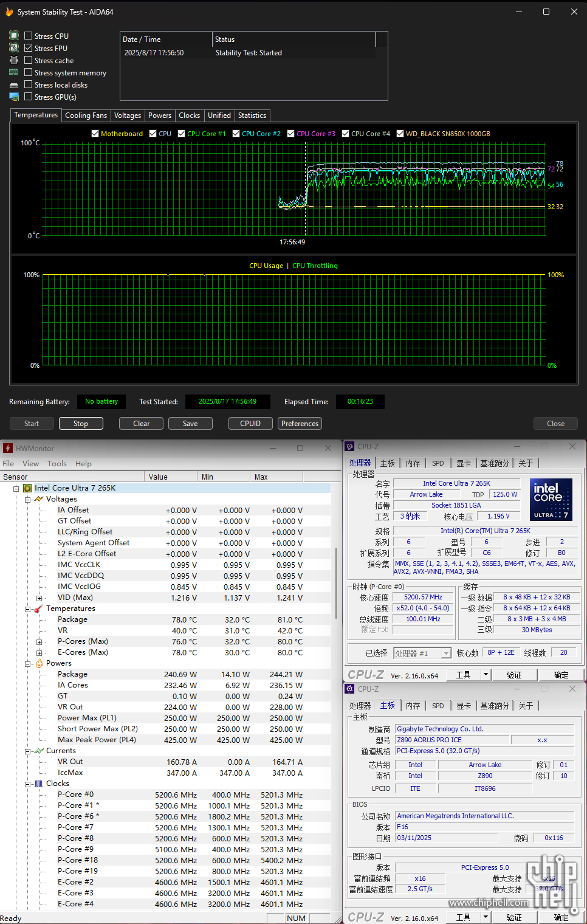587x924 pixels.
Task: Click the lower CPU-Z window title icon
Action: (349, 689)
